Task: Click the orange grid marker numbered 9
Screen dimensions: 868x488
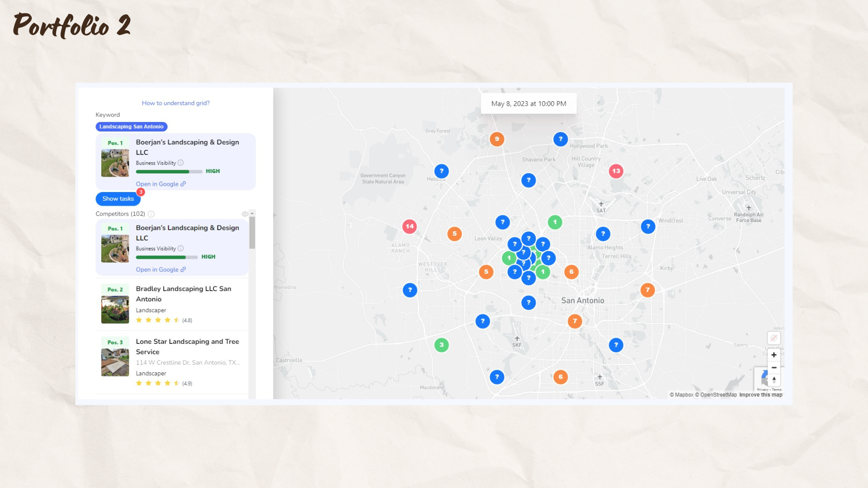Action: pyautogui.click(x=497, y=139)
